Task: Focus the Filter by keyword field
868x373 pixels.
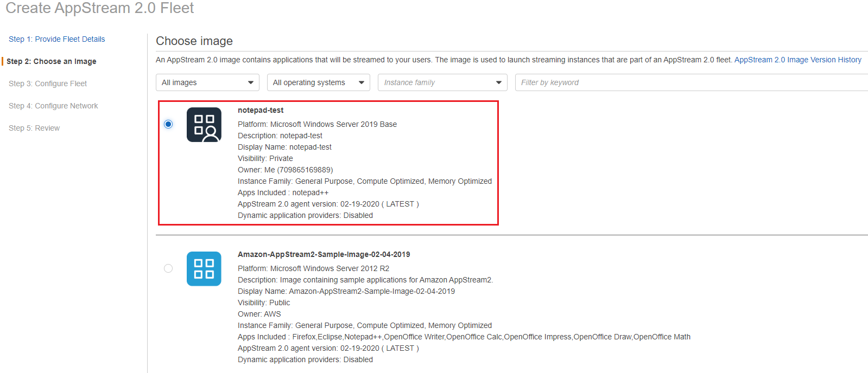Action: click(692, 82)
